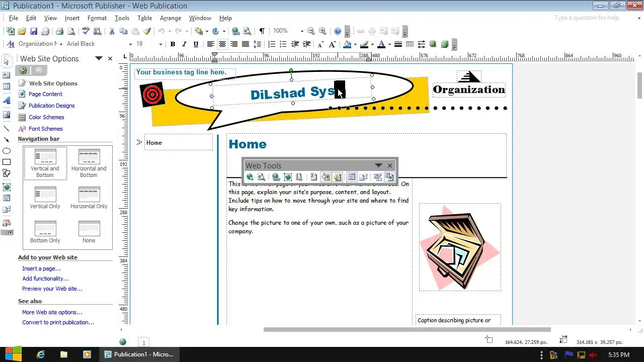This screenshot has width=644, height=362.
Task: Open the Tools menu
Action: pyautogui.click(x=122, y=18)
